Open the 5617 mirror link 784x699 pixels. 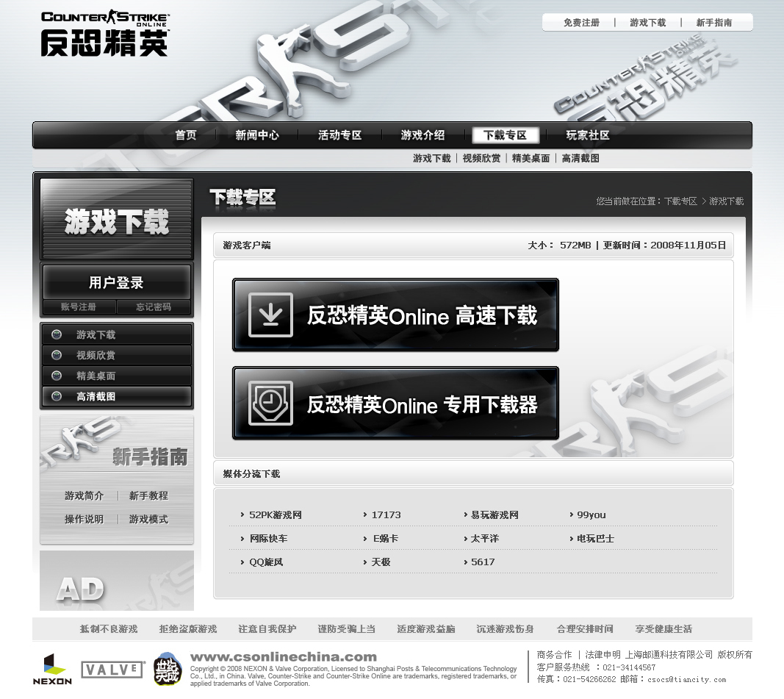(x=483, y=562)
